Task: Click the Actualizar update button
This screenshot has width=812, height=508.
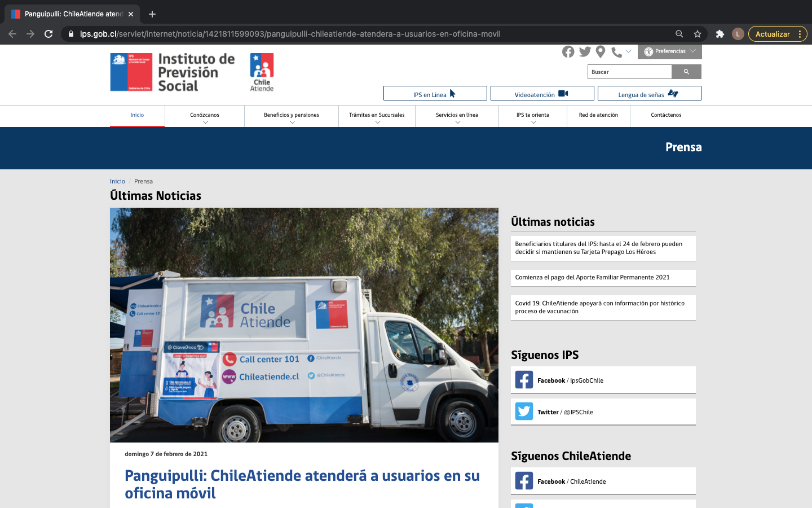Action: click(x=773, y=34)
